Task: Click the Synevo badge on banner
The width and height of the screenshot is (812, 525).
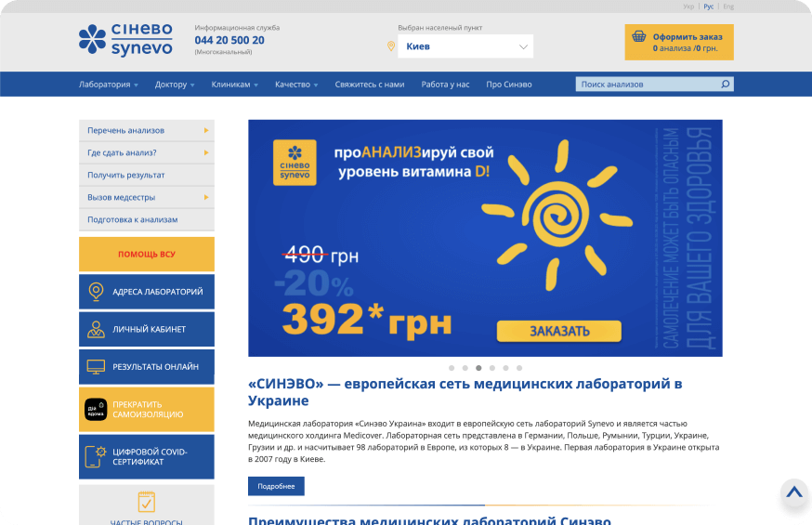Action: point(295,162)
